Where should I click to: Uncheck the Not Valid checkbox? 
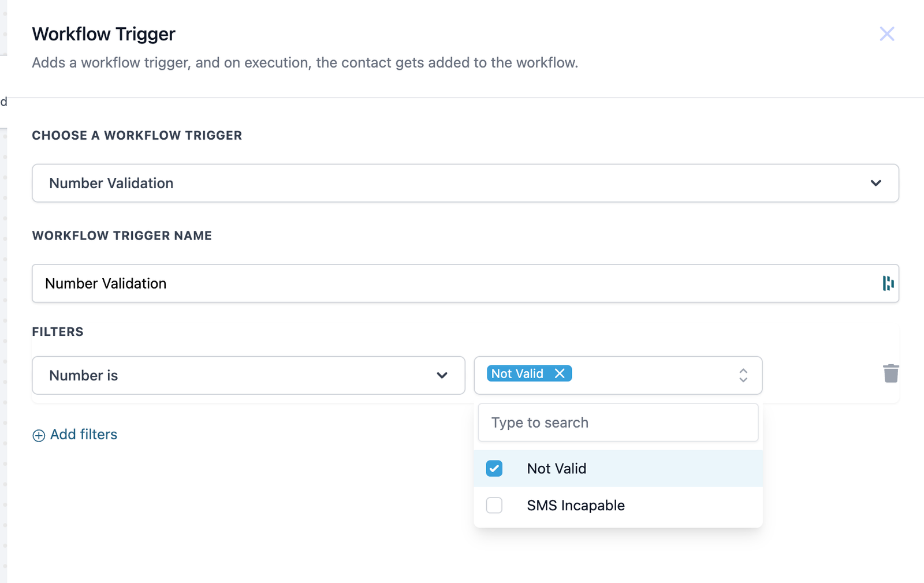pyautogui.click(x=494, y=468)
